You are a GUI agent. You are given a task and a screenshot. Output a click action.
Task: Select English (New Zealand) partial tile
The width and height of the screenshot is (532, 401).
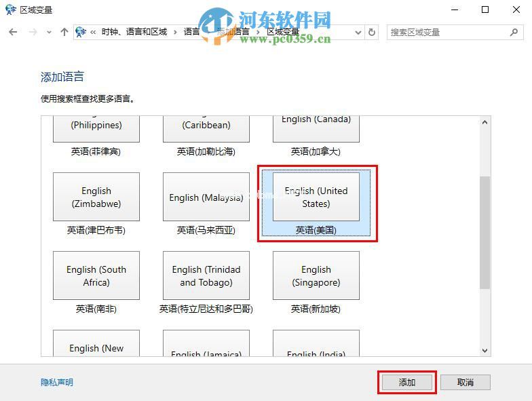[96, 343]
